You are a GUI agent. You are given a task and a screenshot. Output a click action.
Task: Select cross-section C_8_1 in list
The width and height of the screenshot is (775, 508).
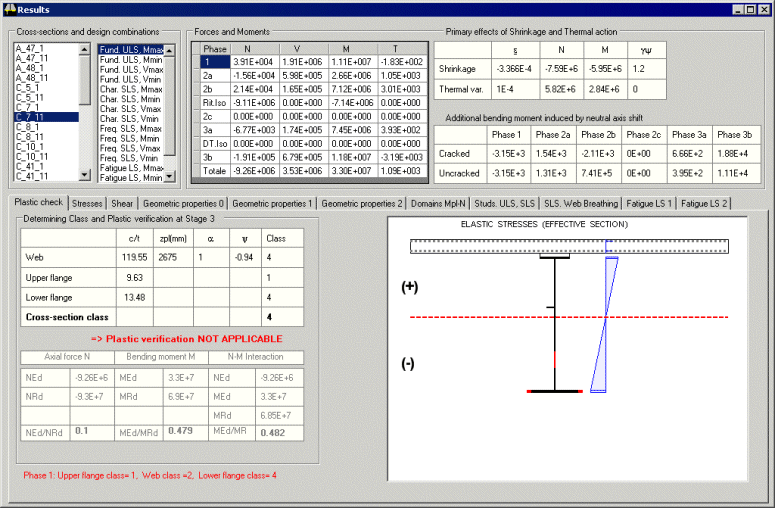click(27, 127)
